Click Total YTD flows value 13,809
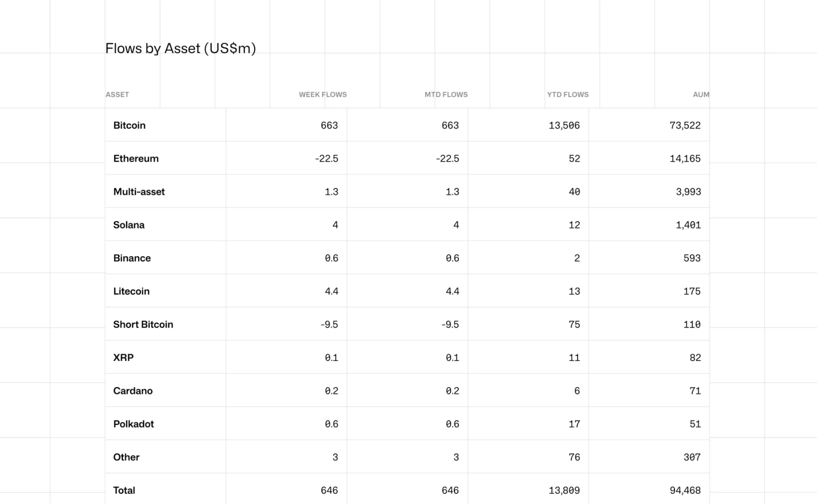The height and width of the screenshot is (504, 817). [x=564, y=490]
